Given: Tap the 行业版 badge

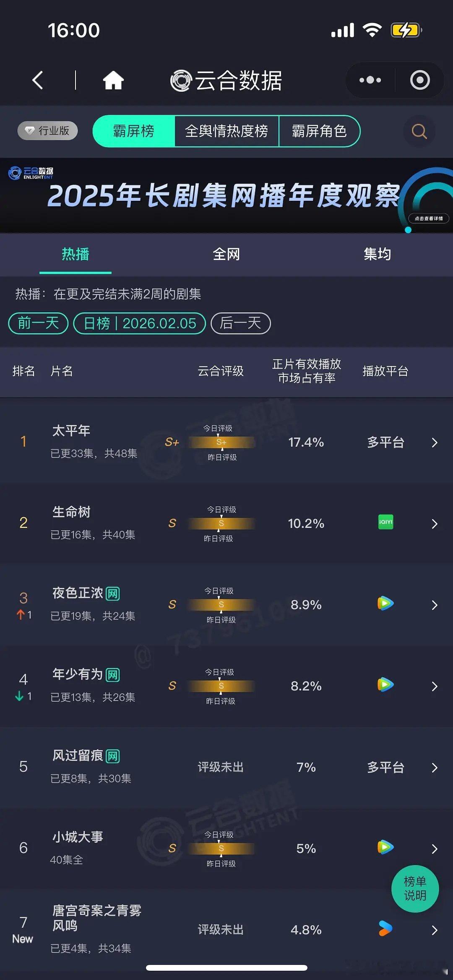Looking at the screenshot, I should point(47,130).
